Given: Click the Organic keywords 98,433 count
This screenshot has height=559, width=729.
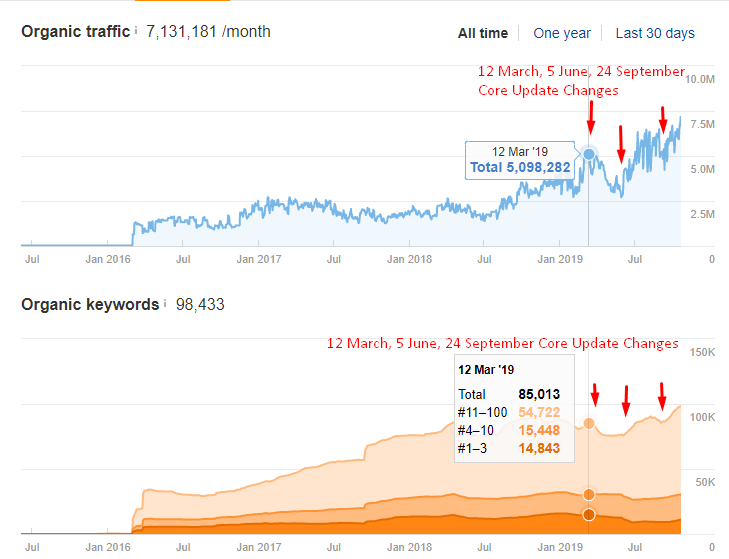Looking at the screenshot, I should tap(200, 303).
